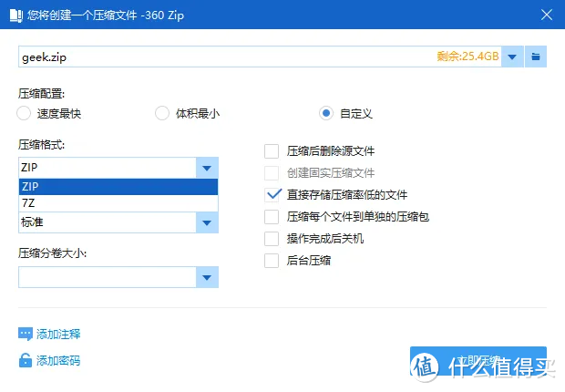Select the 速度最快 radio option
Image resolution: width=565 pixels, height=392 pixels.
click(24, 113)
